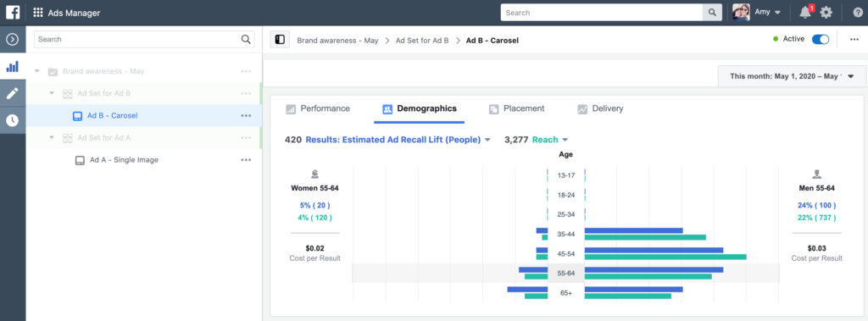Collapse Ad Set for Ad B

click(x=52, y=93)
